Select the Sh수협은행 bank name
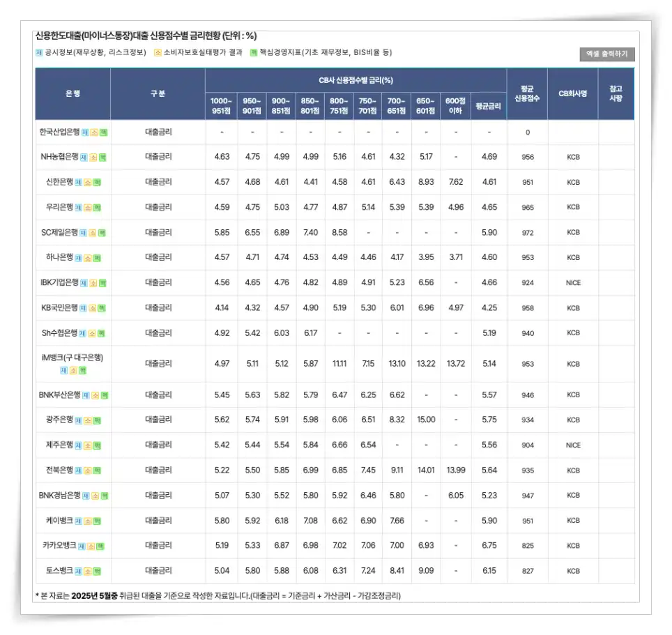 tap(59, 333)
